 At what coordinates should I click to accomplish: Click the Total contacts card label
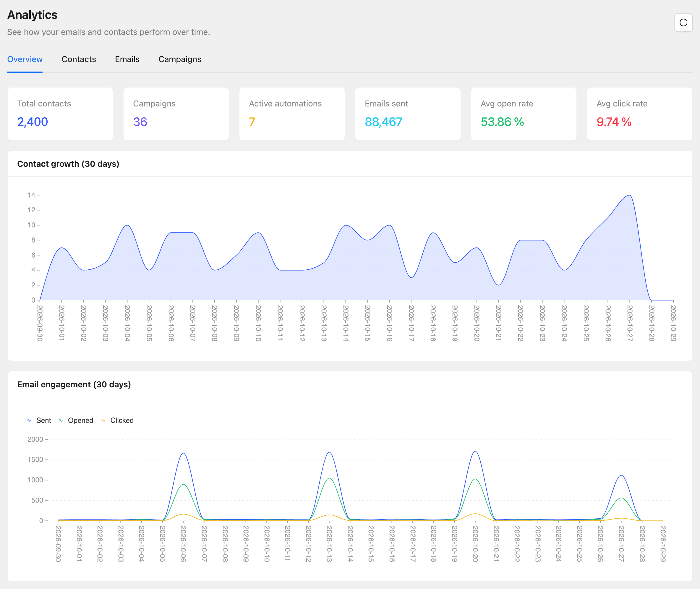pyautogui.click(x=44, y=103)
